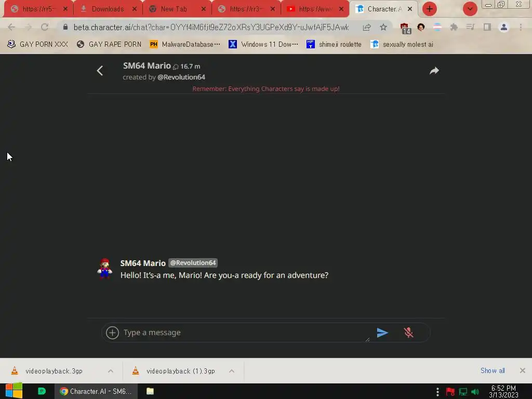The image size is (532, 399).
Task: Open the volume speaker tray icon
Action: [x=475, y=392]
